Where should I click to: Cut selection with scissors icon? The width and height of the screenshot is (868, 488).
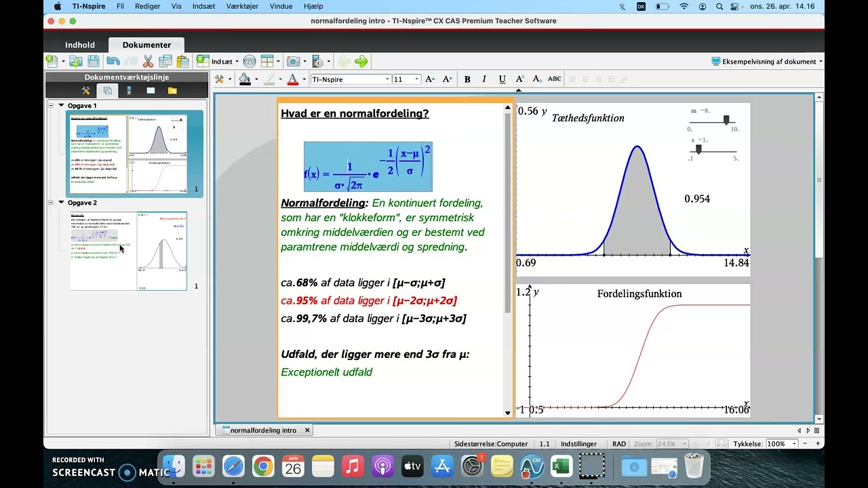click(x=148, y=62)
